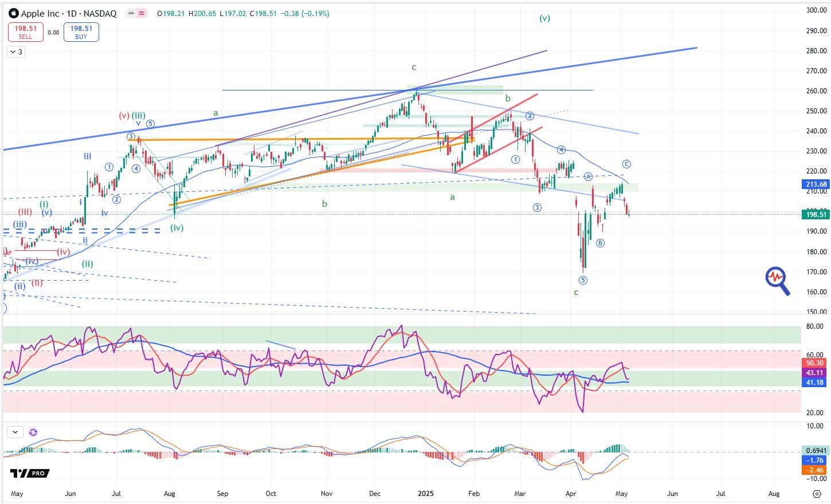Select the green (iv) wave label at the August low
This screenshot has height=504, width=831.
tap(177, 227)
